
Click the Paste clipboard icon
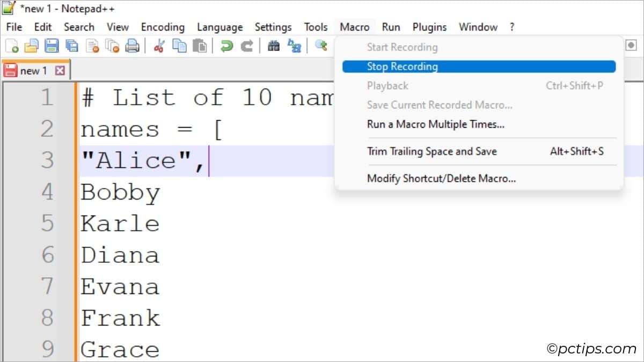(x=200, y=46)
